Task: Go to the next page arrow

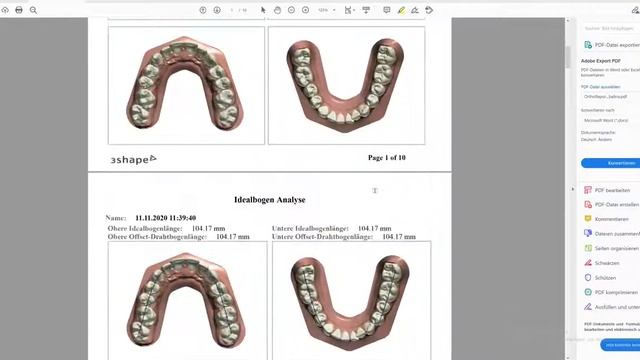Action: click(x=217, y=10)
